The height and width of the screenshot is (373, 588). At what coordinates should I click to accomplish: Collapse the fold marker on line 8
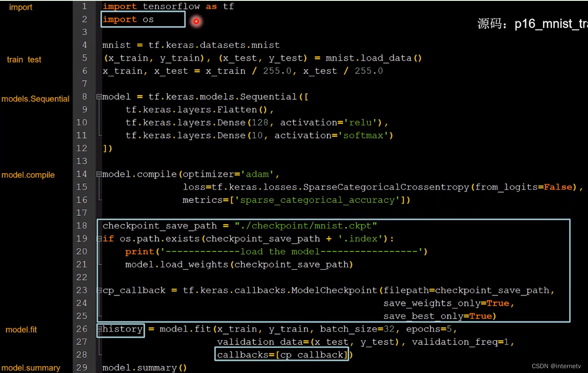[x=99, y=97]
